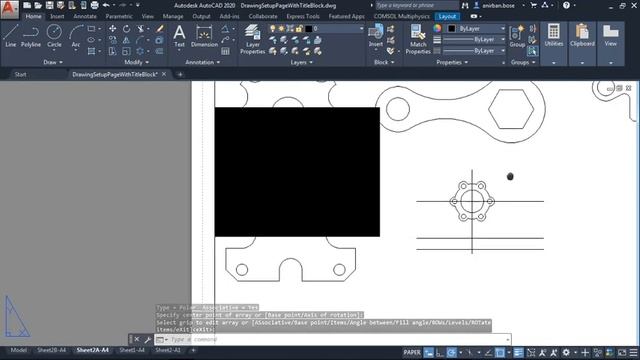Click the command line customize wrench icon

(147, 340)
